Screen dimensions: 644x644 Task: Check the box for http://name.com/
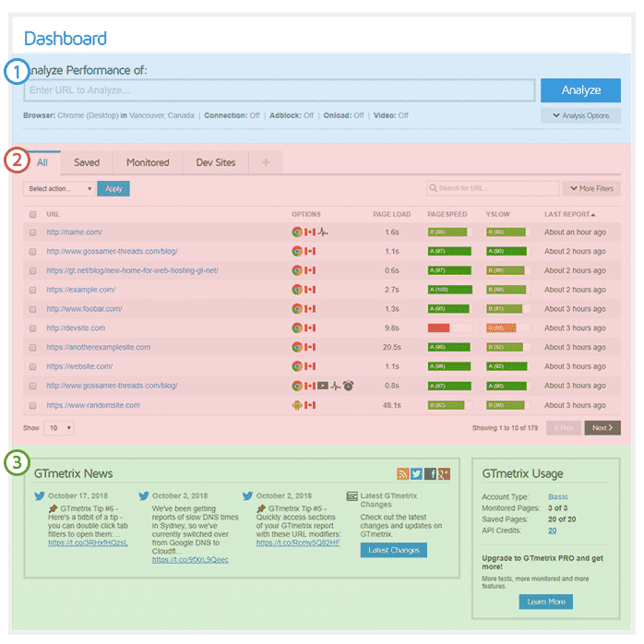click(x=33, y=233)
